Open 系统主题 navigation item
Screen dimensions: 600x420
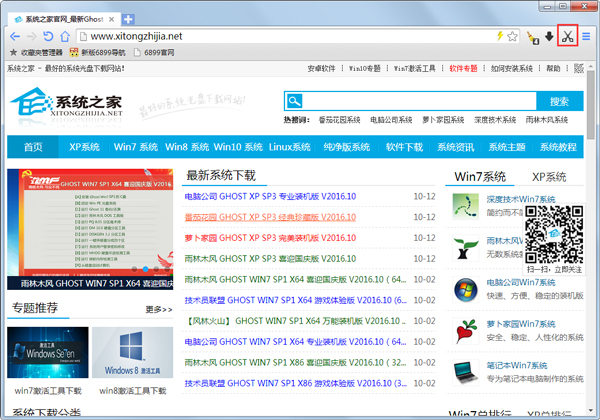pos(507,147)
